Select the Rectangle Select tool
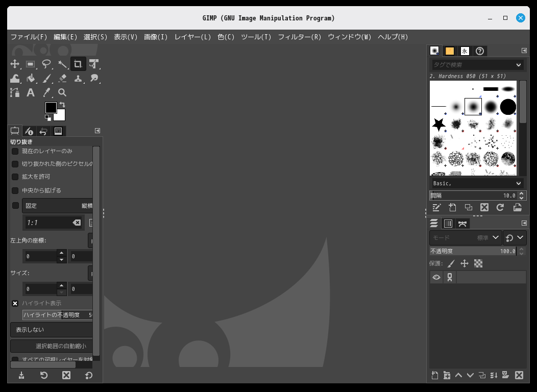The image size is (537, 392). [31, 64]
